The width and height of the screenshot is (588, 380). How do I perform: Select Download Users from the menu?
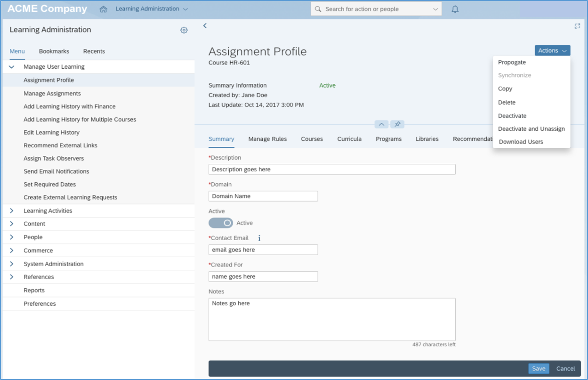(521, 142)
